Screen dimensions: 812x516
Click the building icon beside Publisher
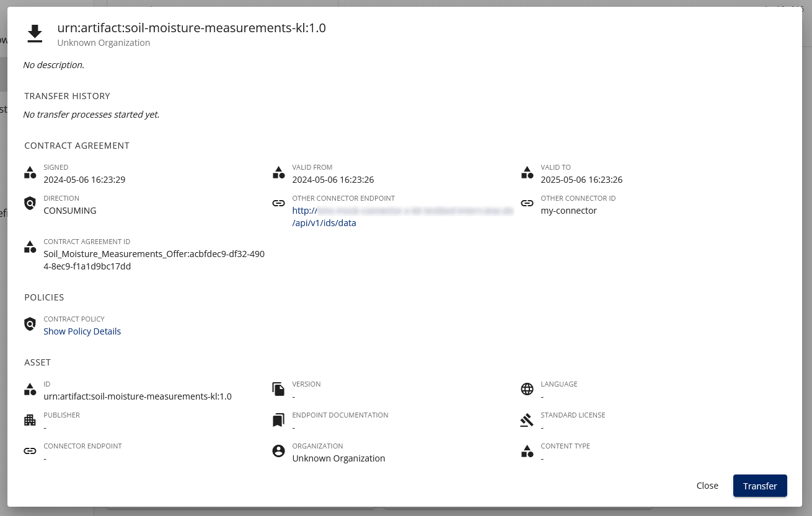pyautogui.click(x=30, y=420)
